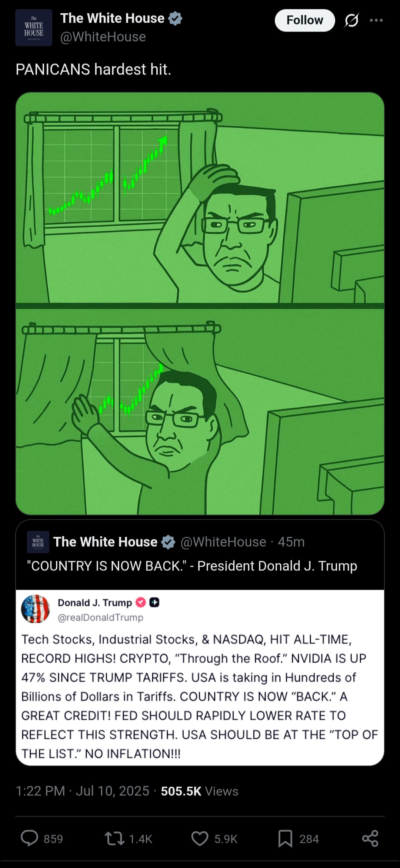Viewport: 400px width, 868px height.
Task: Bookmark the post with bookmark icon
Action: coord(285,838)
